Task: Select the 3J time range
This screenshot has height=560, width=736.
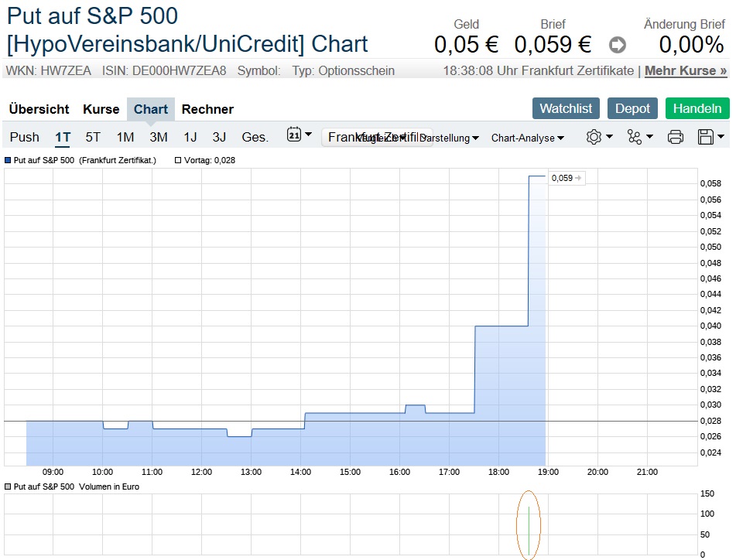Action: (x=219, y=137)
